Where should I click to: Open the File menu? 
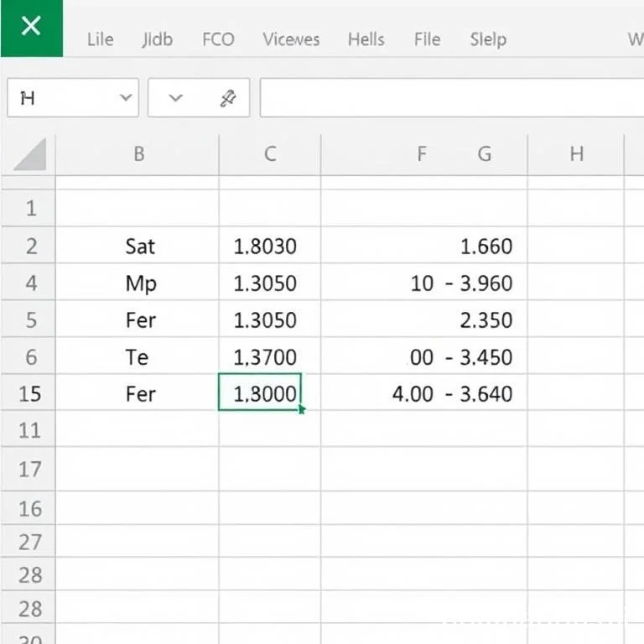(x=427, y=39)
